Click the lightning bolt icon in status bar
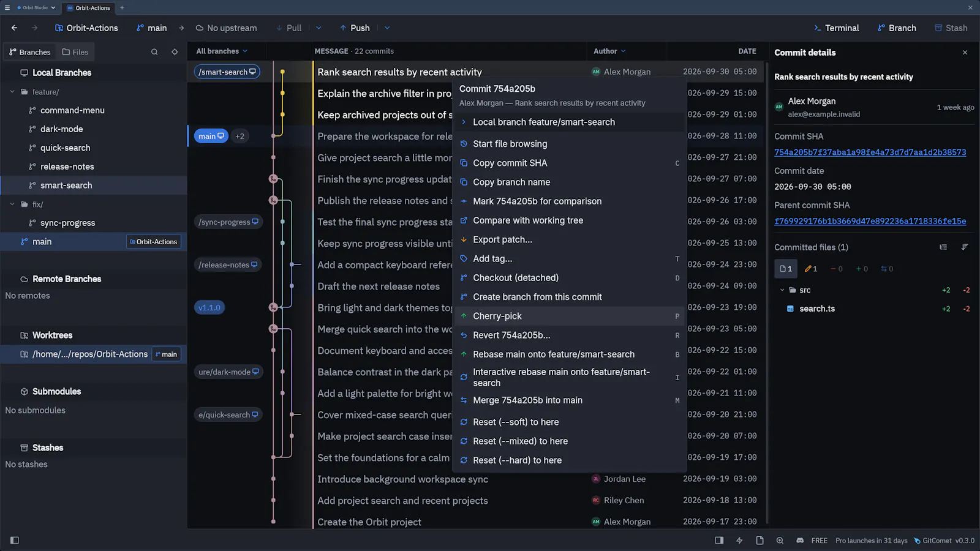Viewport: 980px width, 551px height. [739, 541]
